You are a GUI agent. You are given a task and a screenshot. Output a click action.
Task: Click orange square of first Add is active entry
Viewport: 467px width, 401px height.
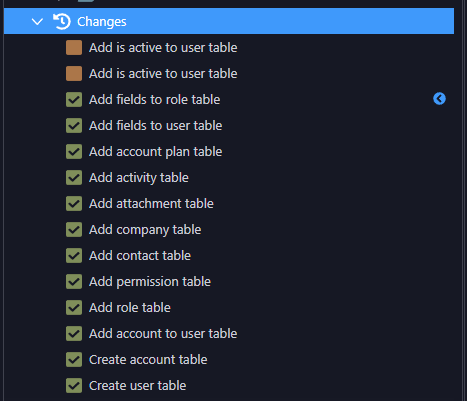[74, 47]
